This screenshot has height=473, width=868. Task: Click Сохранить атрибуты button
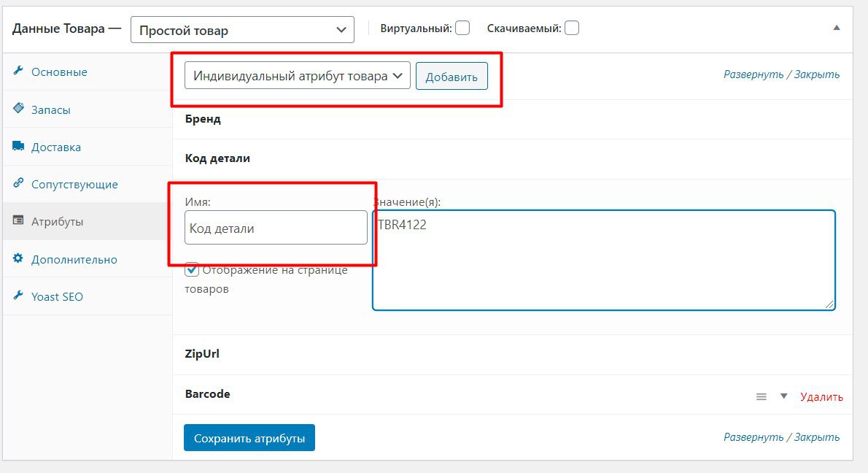click(249, 438)
